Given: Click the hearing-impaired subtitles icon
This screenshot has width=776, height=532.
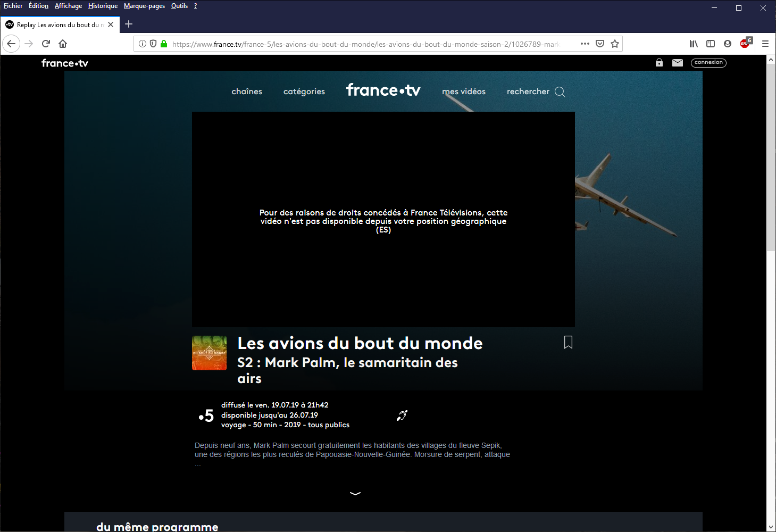Looking at the screenshot, I should [402, 415].
